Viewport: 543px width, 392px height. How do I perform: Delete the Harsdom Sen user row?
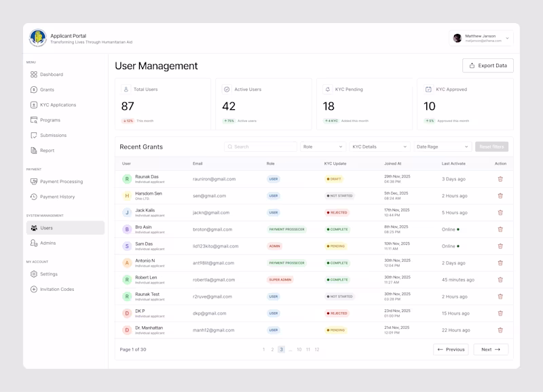500,196
